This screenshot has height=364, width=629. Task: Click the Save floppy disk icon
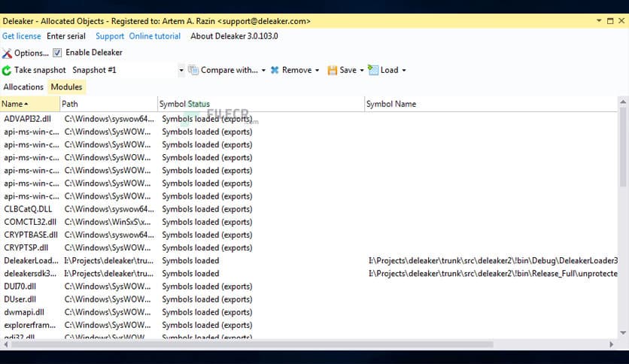(x=332, y=70)
